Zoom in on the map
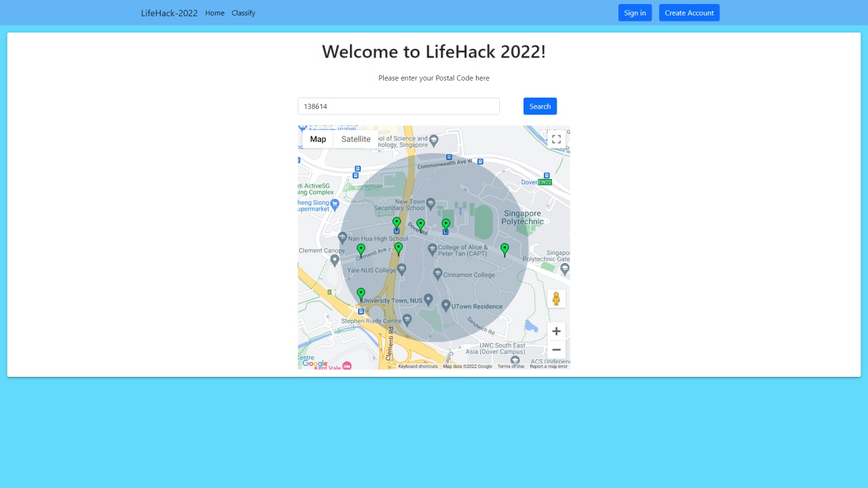The height and width of the screenshot is (488, 868). point(556,331)
